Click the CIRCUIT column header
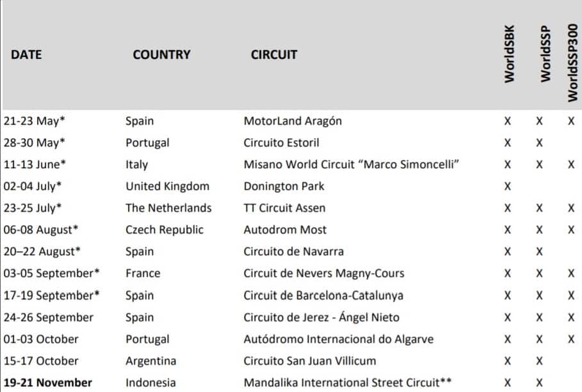Viewport: 582px width, 392px height. [x=274, y=55]
